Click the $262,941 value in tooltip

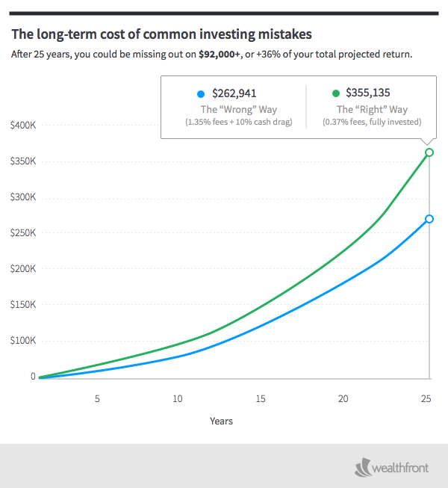236,94
